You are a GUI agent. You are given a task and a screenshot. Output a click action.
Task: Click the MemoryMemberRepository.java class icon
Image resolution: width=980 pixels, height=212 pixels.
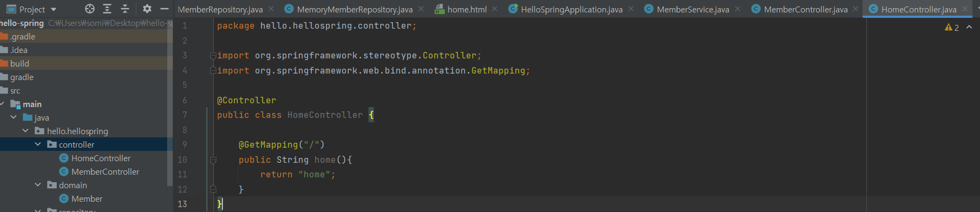point(289,9)
